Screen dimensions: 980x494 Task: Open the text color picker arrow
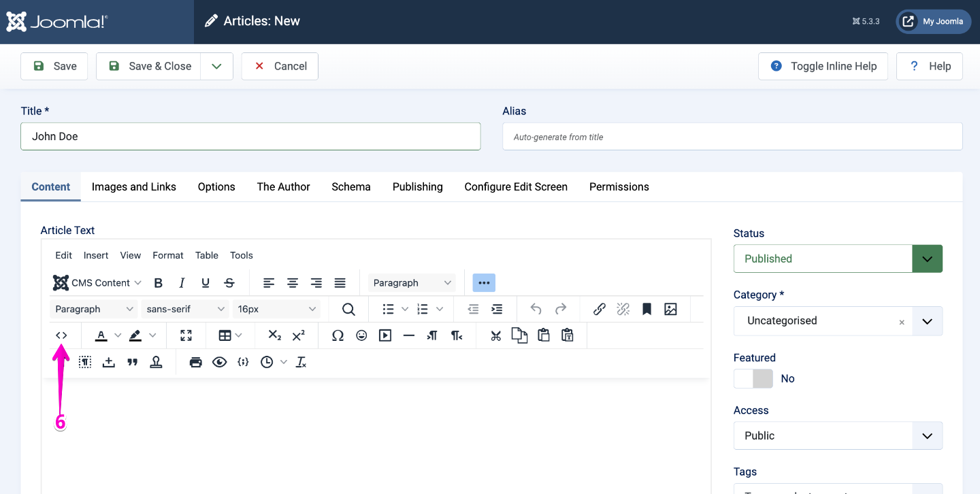click(x=118, y=335)
